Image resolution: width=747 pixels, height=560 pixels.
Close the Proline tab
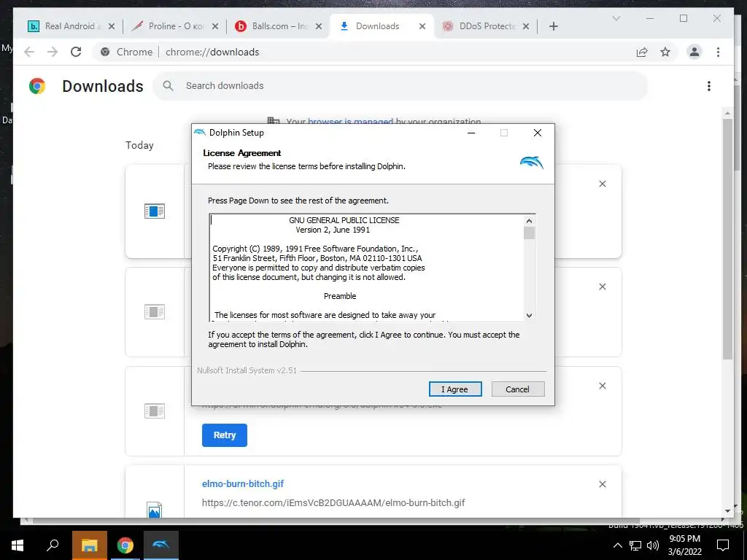pos(215,26)
